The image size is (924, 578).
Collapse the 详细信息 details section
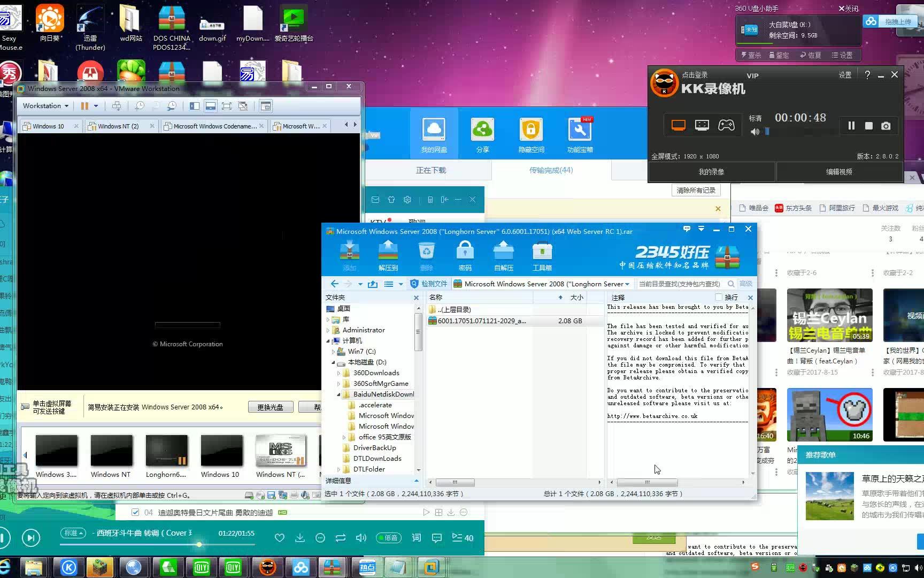coord(416,481)
